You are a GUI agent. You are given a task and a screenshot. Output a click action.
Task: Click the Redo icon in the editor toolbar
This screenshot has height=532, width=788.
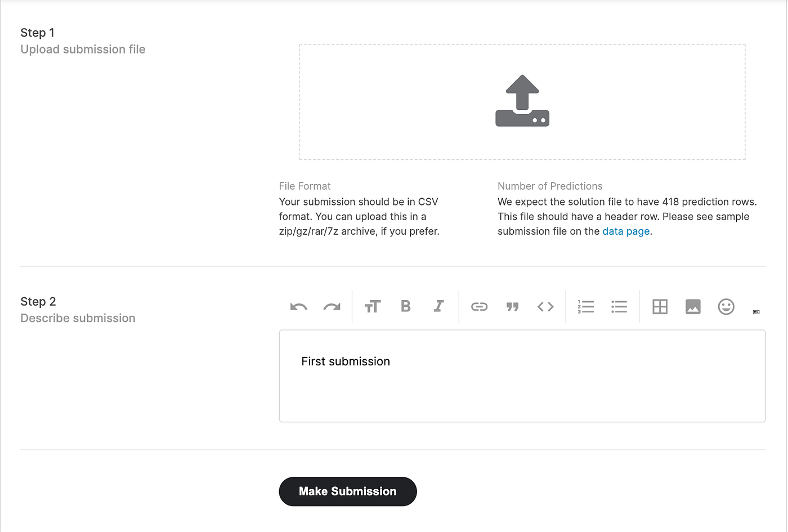pyautogui.click(x=332, y=306)
